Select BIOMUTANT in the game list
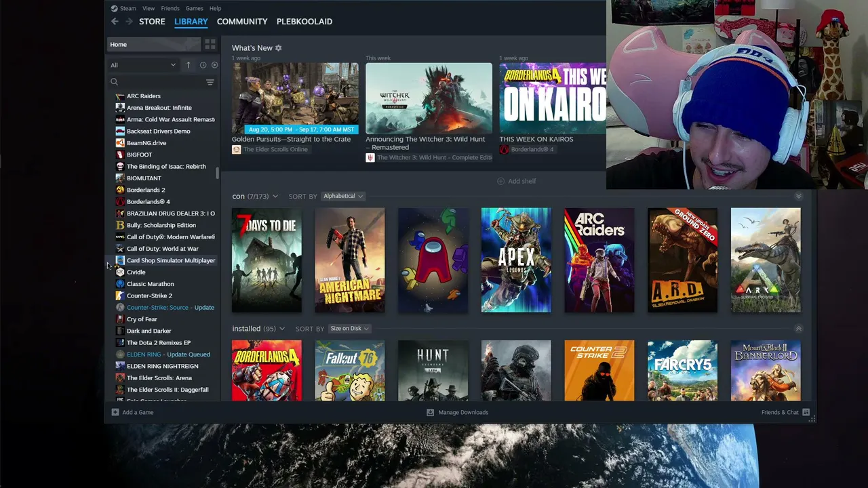Image resolution: width=868 pixels, height=488 pixels. tap(144, 178)
